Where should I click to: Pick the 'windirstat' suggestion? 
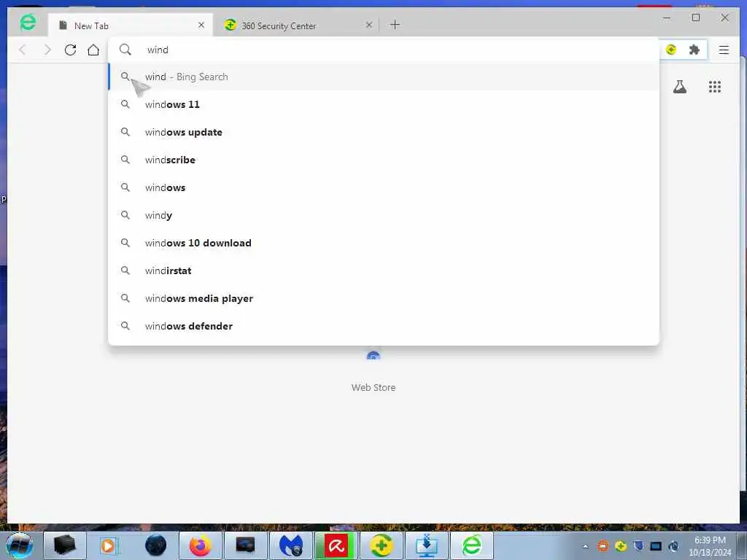tap(384, 271)
